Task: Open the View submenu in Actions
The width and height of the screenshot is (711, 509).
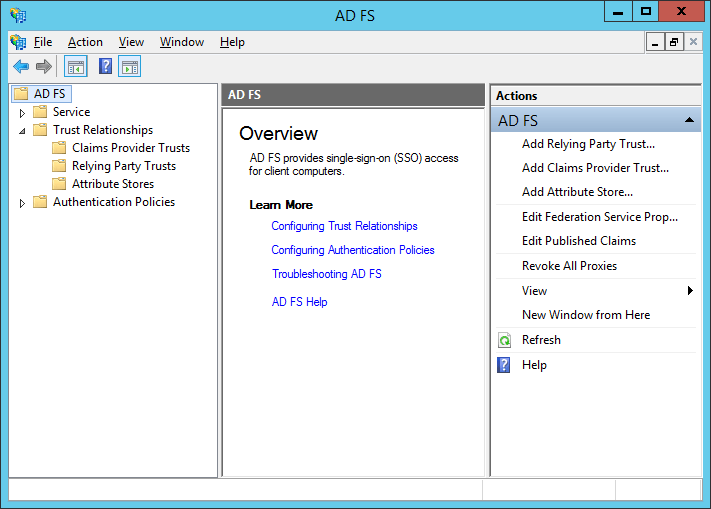Action: point(535,291)
